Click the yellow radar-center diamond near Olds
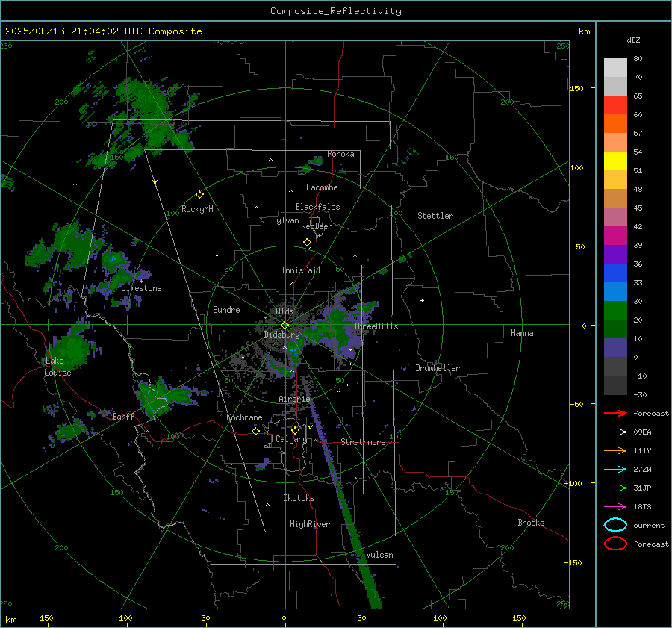 click(x=284, y=326)
